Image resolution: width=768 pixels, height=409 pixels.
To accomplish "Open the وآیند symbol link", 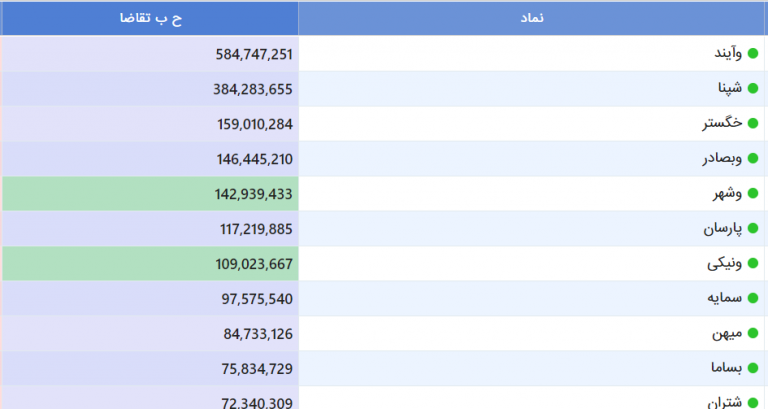I will pos(728,53).
